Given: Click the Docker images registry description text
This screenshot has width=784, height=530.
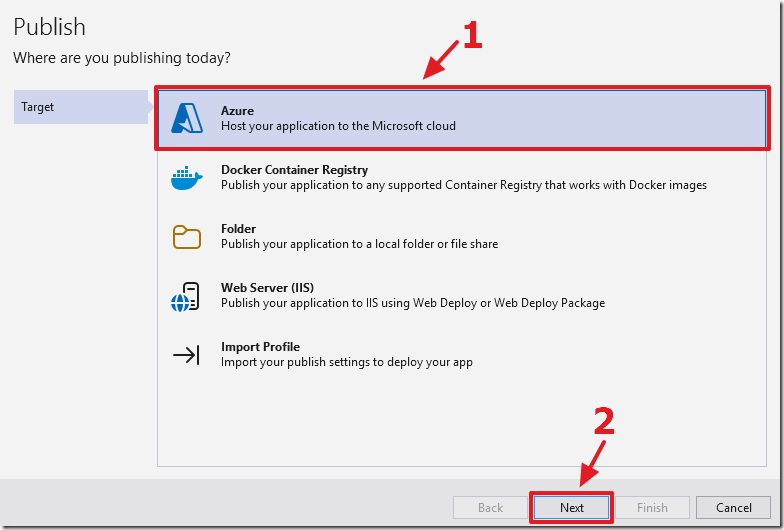Looking at the screenshot, I should click(x=463, y=185).
